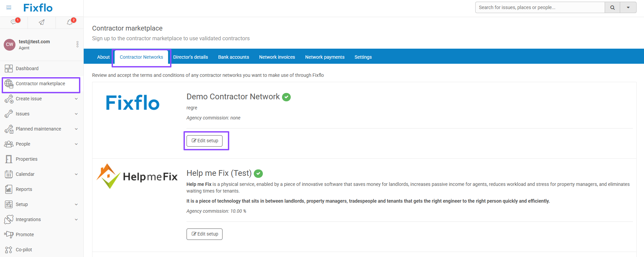Click the Dashboard grid icon
Image resolution: width=644 pixels, height=257 pixels.
coord(9,68)
